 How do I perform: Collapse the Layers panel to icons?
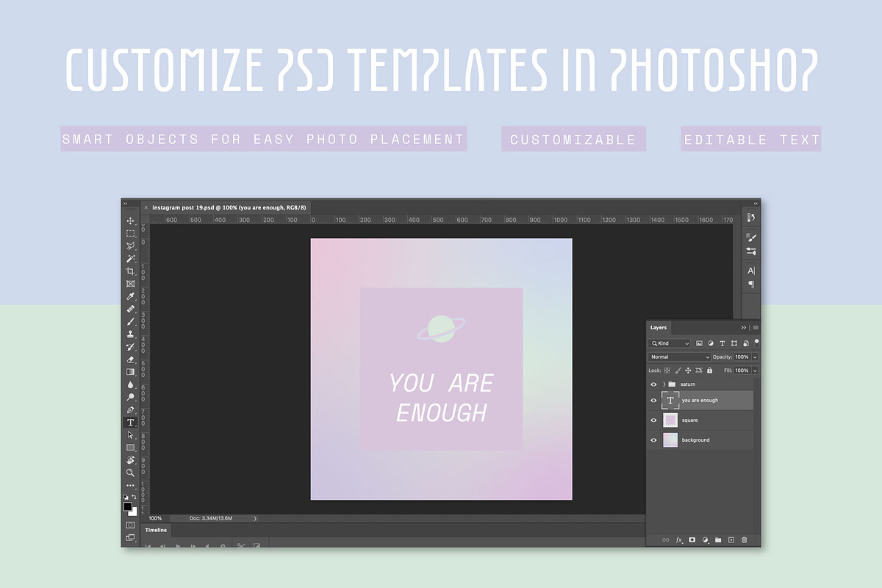tap(744, 327)
